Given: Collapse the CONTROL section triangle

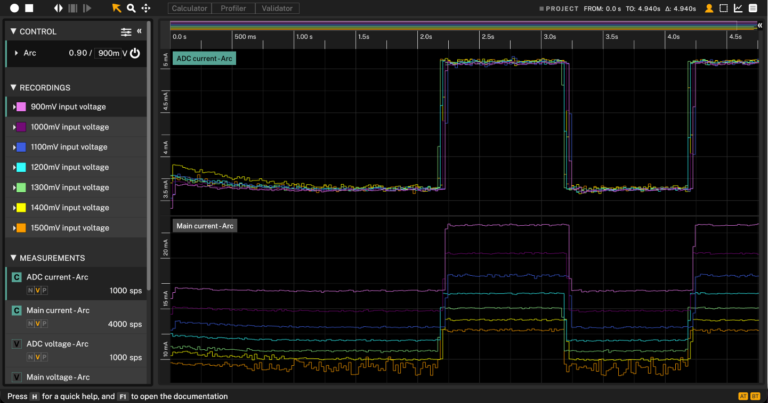Looking at the screenshot, I should coord(13,31).
